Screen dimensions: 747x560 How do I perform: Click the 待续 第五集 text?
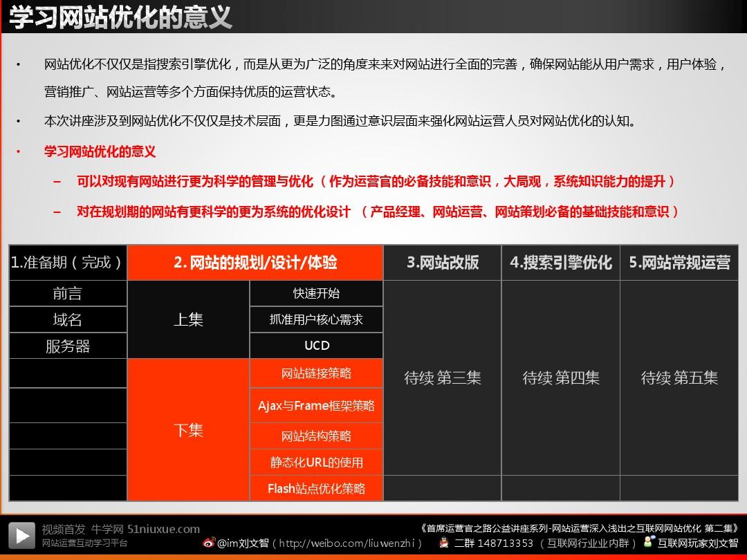tap(679, 377)
